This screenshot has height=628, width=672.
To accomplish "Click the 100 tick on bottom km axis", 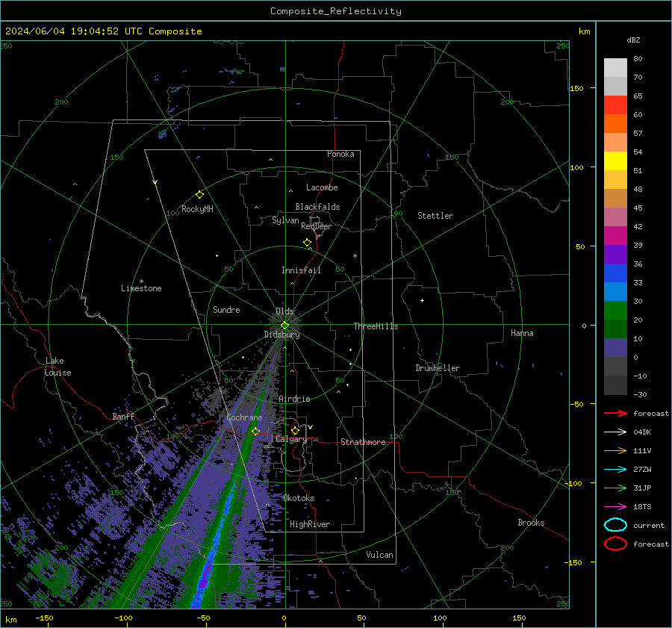I will [x=440, y=618].
